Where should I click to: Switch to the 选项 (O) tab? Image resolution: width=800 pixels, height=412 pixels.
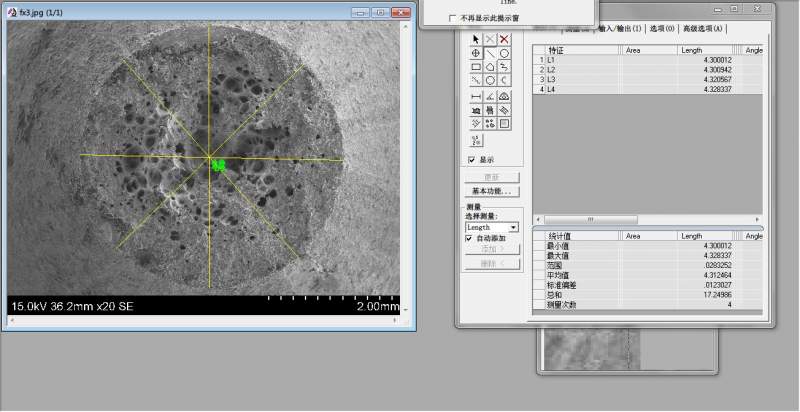(662, 29)
